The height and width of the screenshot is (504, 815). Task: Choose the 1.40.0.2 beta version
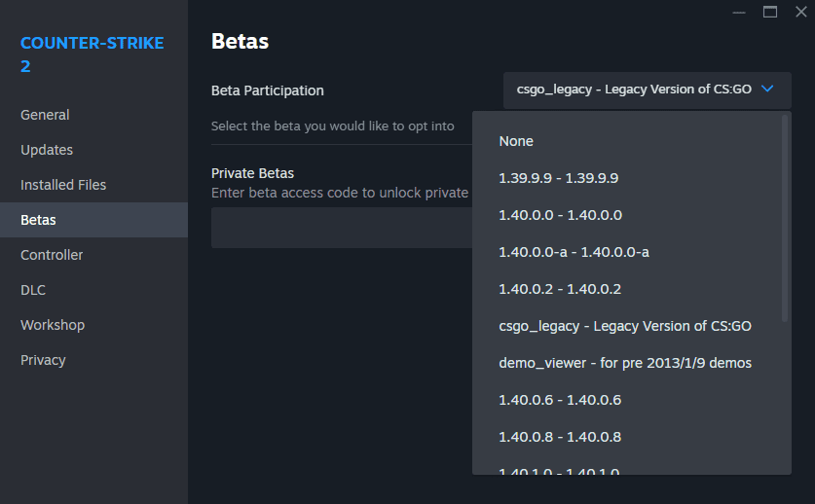[x=559, y=289]
